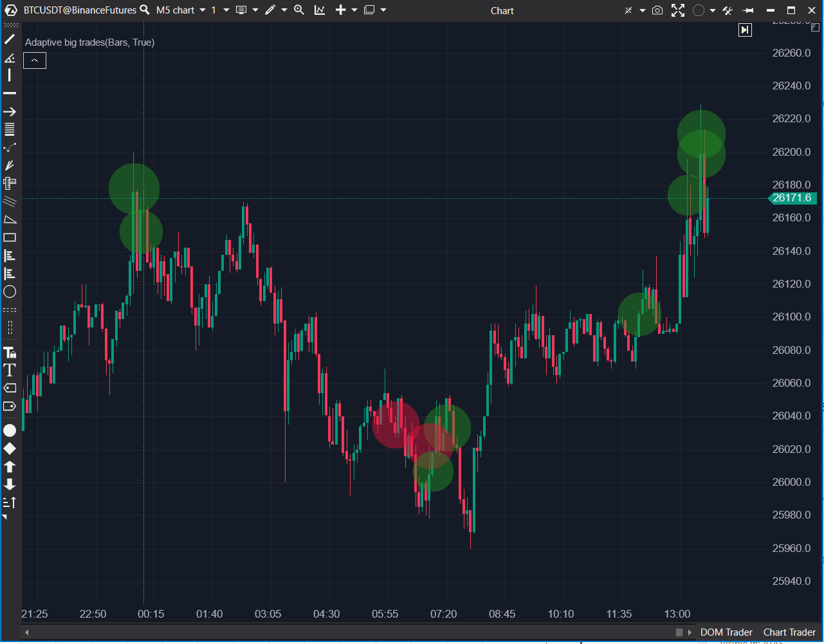Image resolution: width=824 pixels, height=644 pixels.
Task: Select the trend line drawing tool
Action: pyautogui.click(x=10, y=39)
